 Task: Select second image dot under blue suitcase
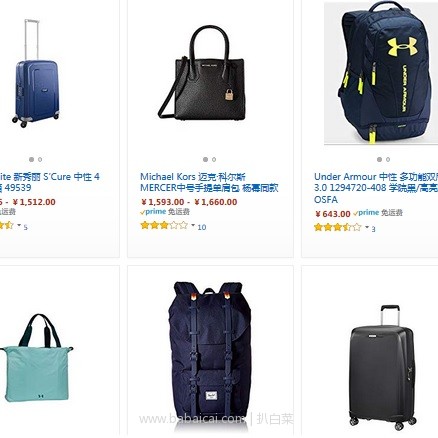40,160
